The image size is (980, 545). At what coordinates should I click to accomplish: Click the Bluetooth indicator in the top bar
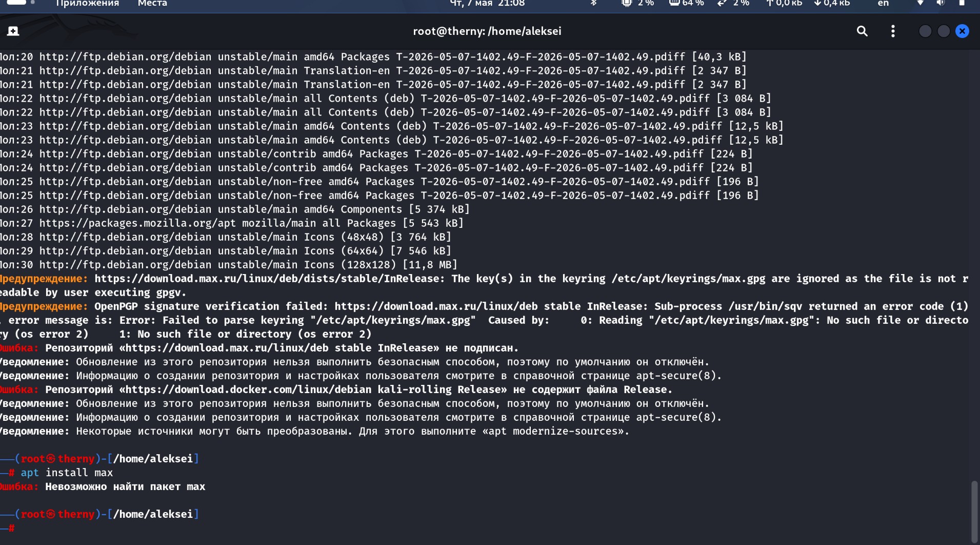pyautogui.click(x=593, y=3)
